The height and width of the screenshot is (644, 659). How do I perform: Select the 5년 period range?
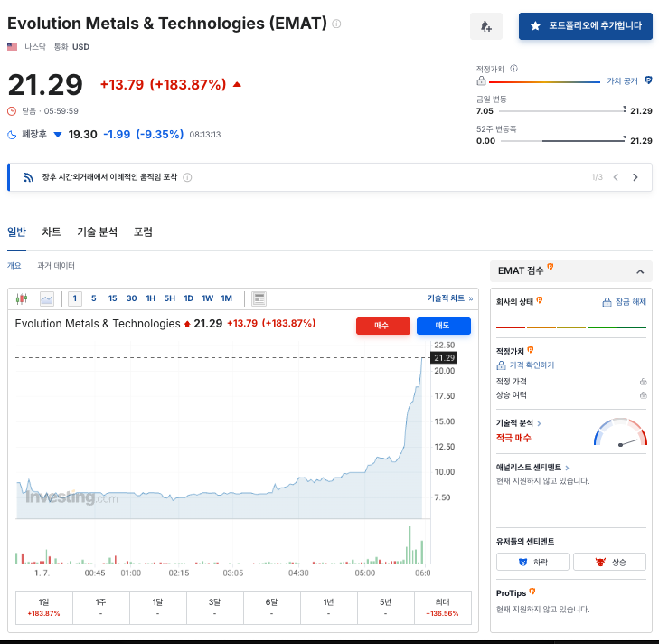tap(385, 608)
